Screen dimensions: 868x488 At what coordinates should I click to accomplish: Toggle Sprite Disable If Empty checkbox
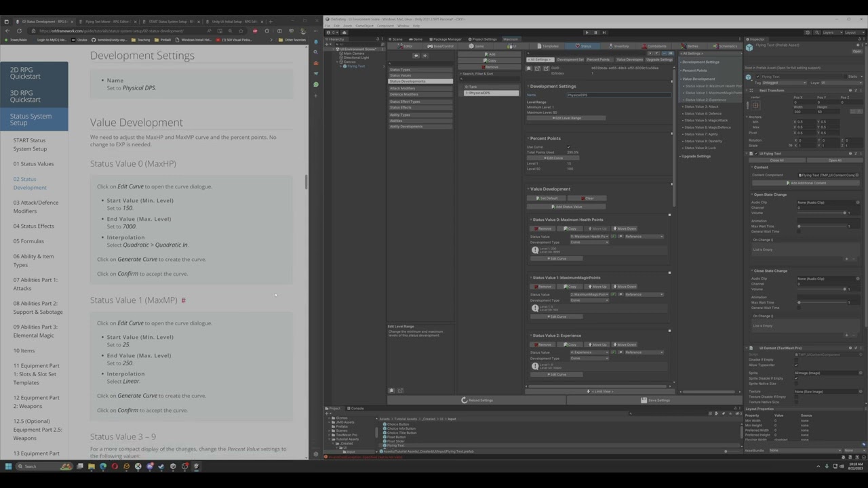click(797, 378)
